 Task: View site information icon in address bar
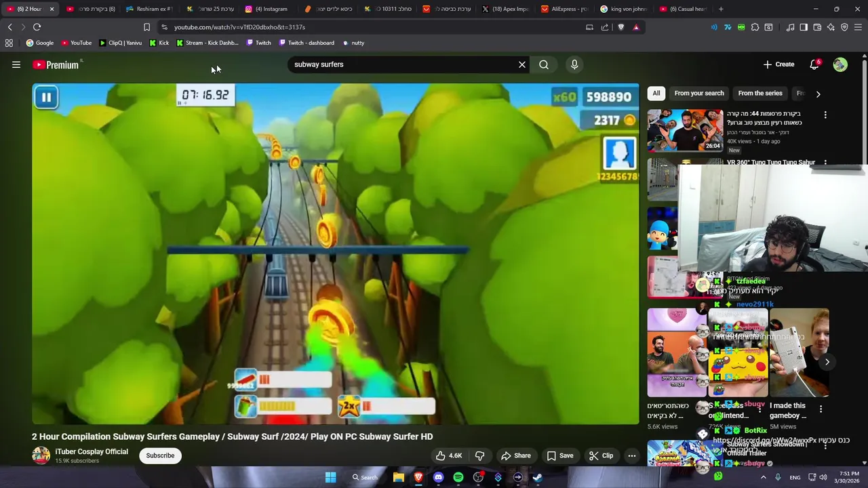164,27
